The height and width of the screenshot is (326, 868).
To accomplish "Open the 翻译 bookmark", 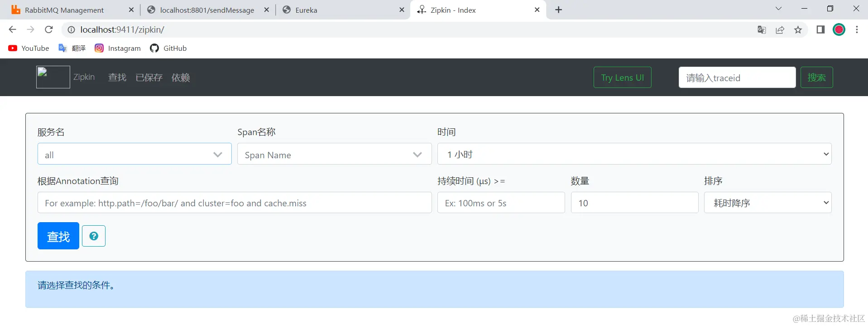I will pos(72,48).
